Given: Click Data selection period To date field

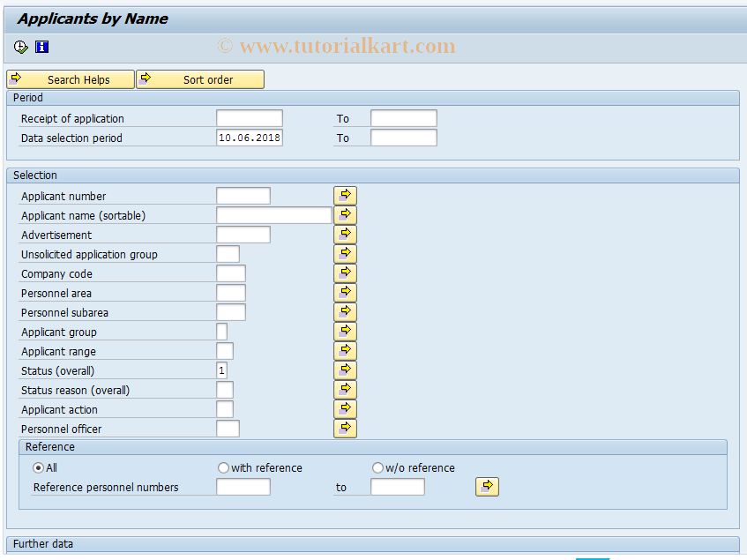Looking at the screenshot, I should 404,138.
